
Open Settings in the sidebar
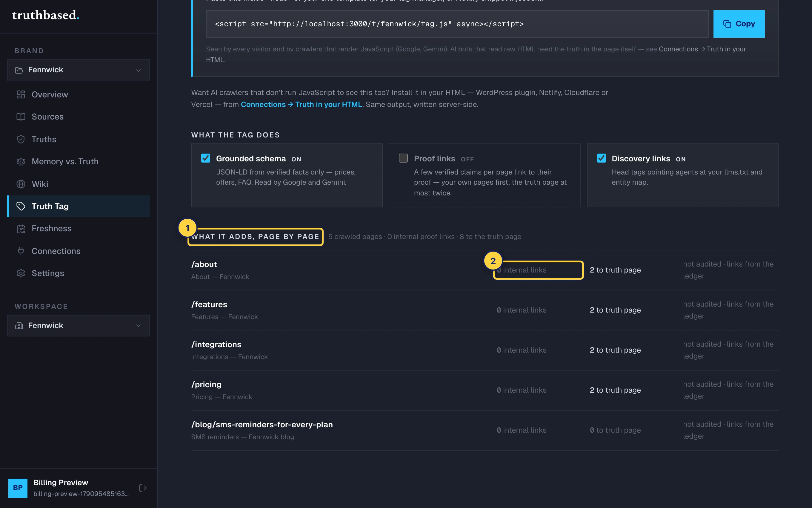pyautogui.click(x=79, y=273)
